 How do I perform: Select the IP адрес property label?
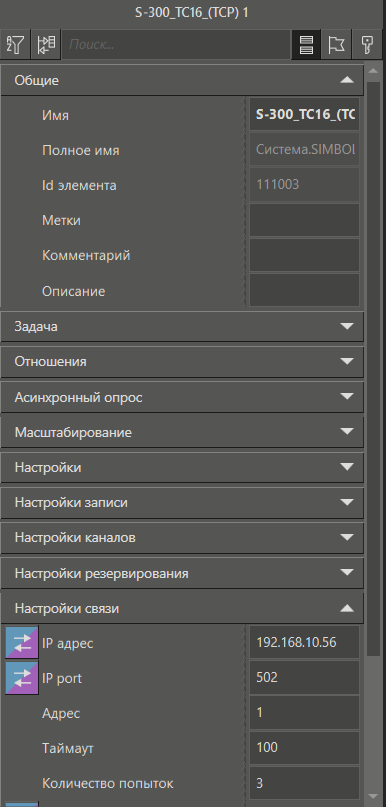coord(68,643)
